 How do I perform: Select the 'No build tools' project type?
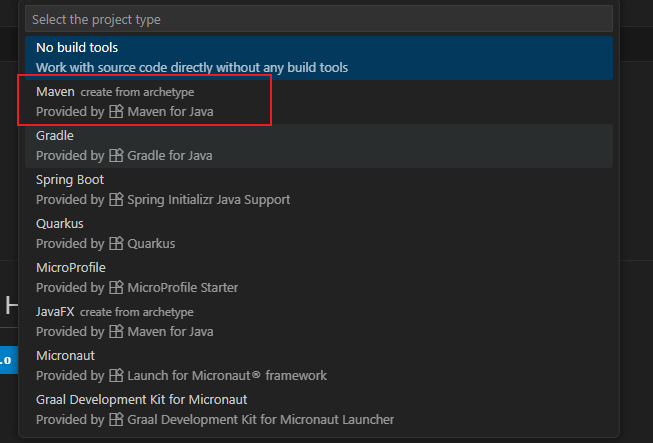[x=319, y=58]
